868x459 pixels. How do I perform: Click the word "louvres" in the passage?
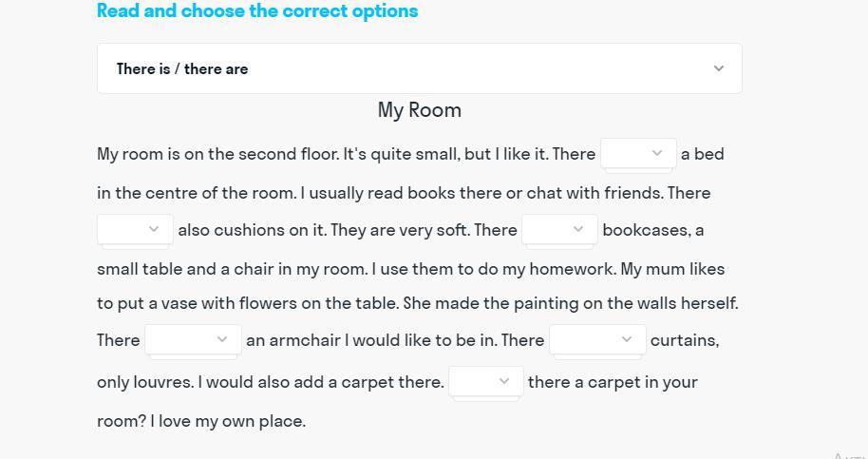[x=162, y=382]
